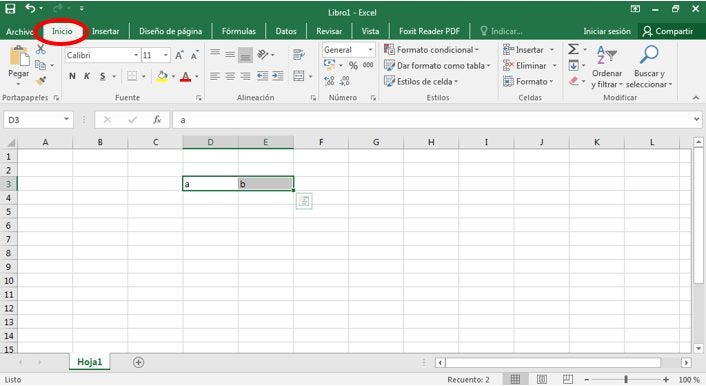The width and height of the screenshot is (706, 386).
Task: Cut selection with the scissors icon
Action: click(41, 49)
